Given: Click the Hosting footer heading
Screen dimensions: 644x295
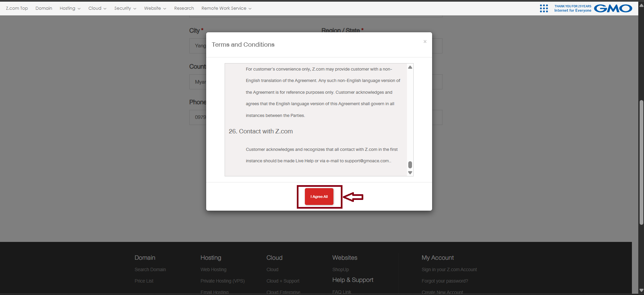Looking at the screenshot, I should pyautogui.click(x=211, y=258).
